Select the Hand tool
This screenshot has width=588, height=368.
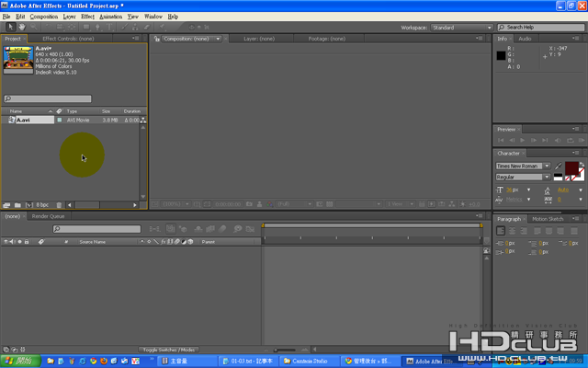point(22,27)
